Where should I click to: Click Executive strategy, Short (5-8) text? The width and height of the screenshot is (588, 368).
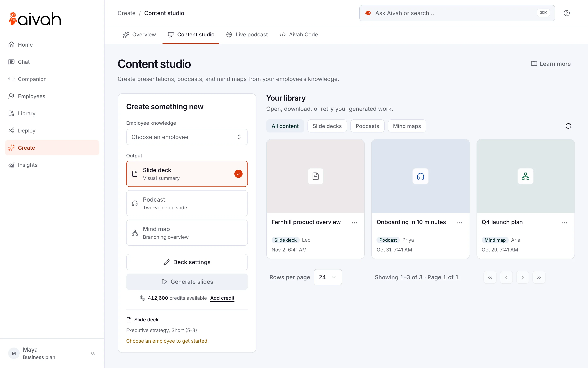pyautogui.click(x=161, y=330)
